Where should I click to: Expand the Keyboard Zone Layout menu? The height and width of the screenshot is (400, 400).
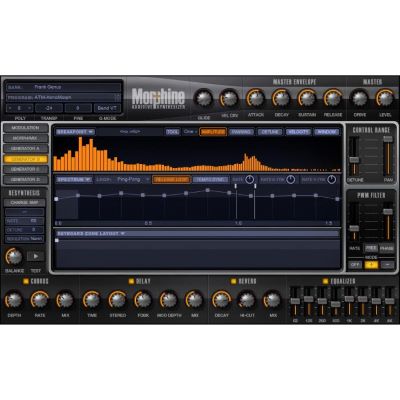91,234
